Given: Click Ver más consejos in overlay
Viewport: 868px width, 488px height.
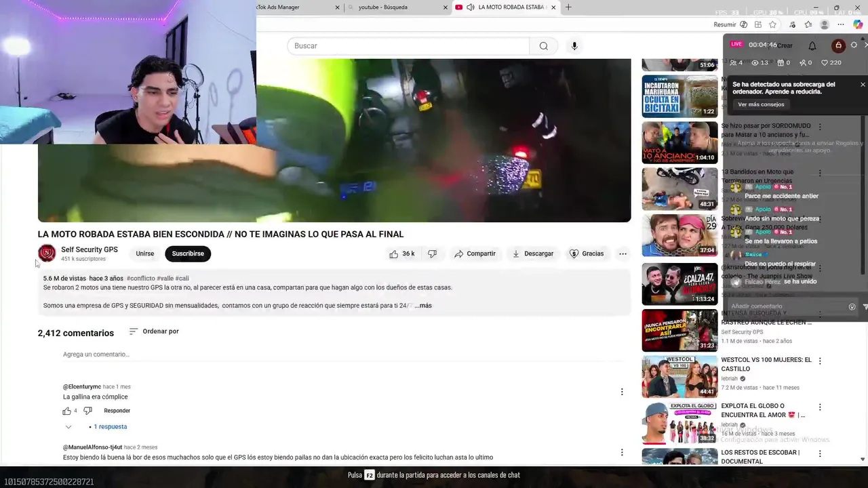Looking at the screenshot, I should pos(761,104).
